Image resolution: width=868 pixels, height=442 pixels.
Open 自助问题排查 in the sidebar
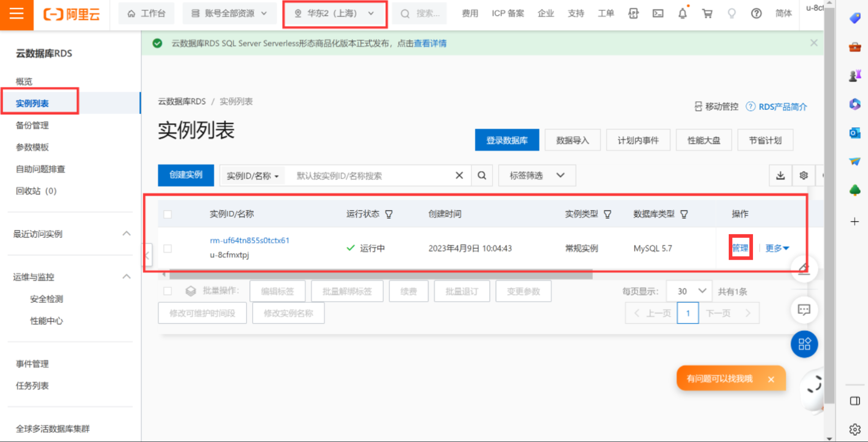tap(41, 169)
